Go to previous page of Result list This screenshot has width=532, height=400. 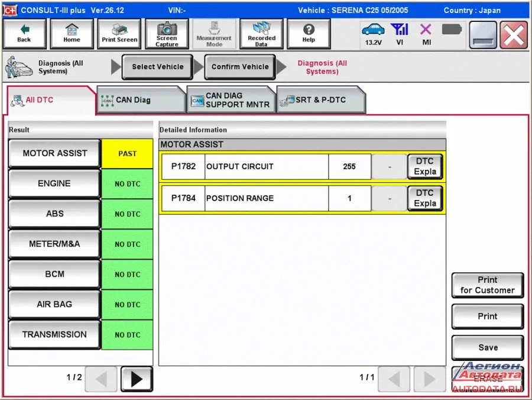click(x=101, y=379)
